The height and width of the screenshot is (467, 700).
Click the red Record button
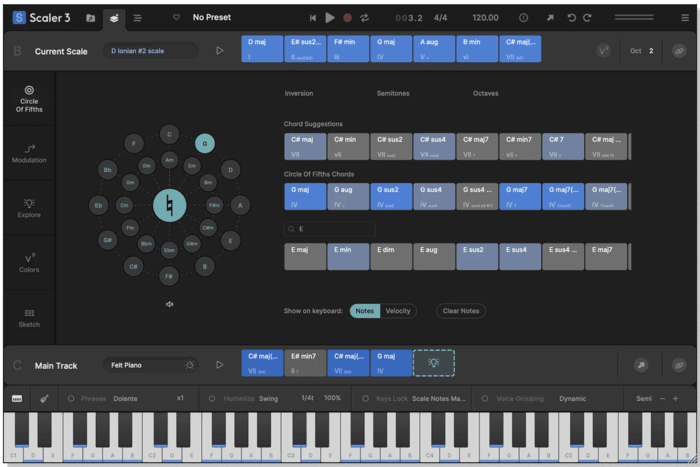pyautogui.click(x=348, y=17)
